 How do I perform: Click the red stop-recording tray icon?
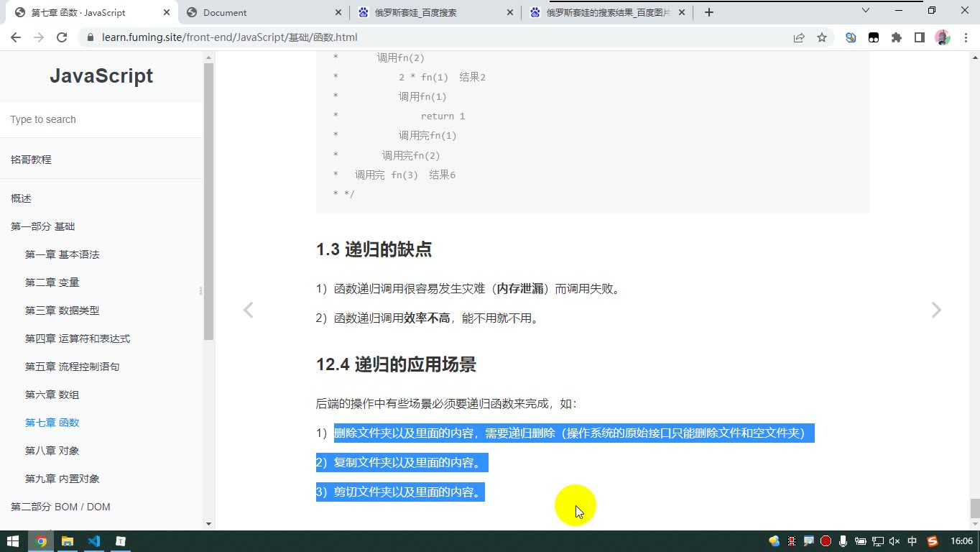(826, 541)
